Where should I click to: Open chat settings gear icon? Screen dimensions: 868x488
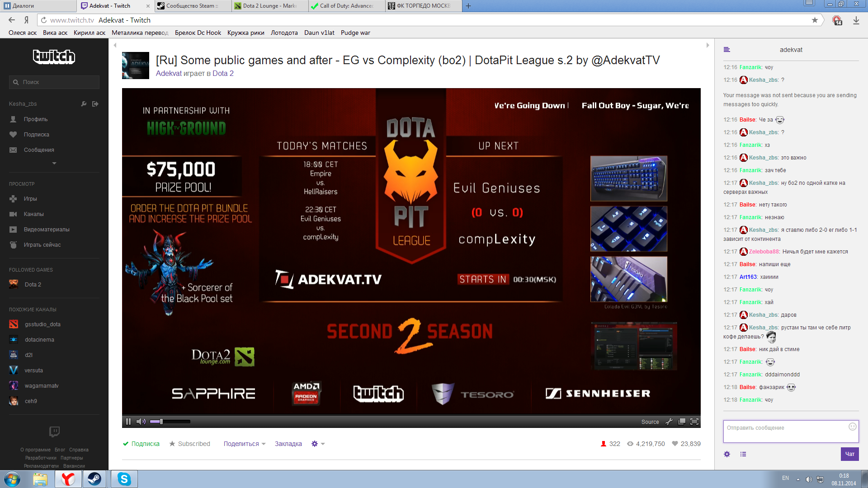pyautogui.click(x=727, y=454)
